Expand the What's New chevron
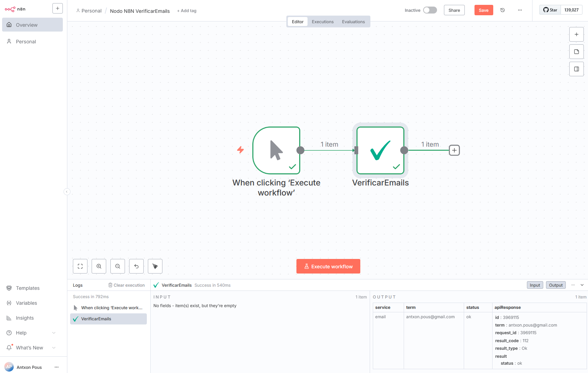588x373 pixels. click(54, 348)
